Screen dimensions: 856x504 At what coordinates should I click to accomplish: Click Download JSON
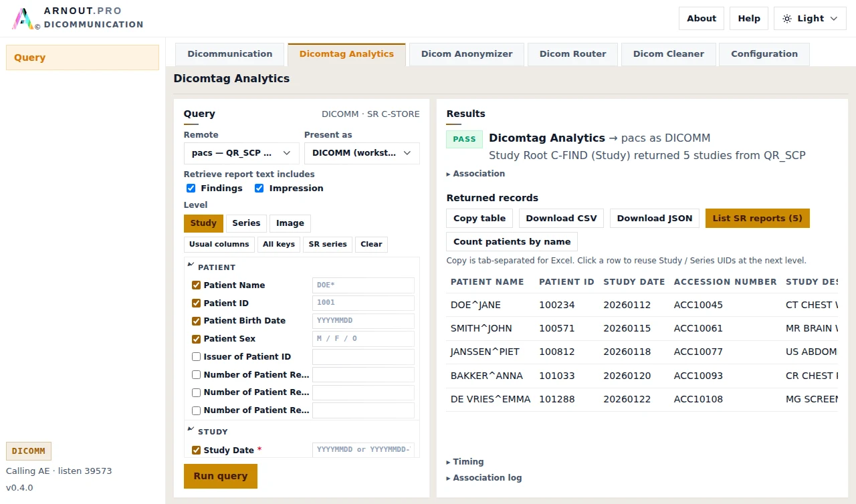(x=655, y=219)
